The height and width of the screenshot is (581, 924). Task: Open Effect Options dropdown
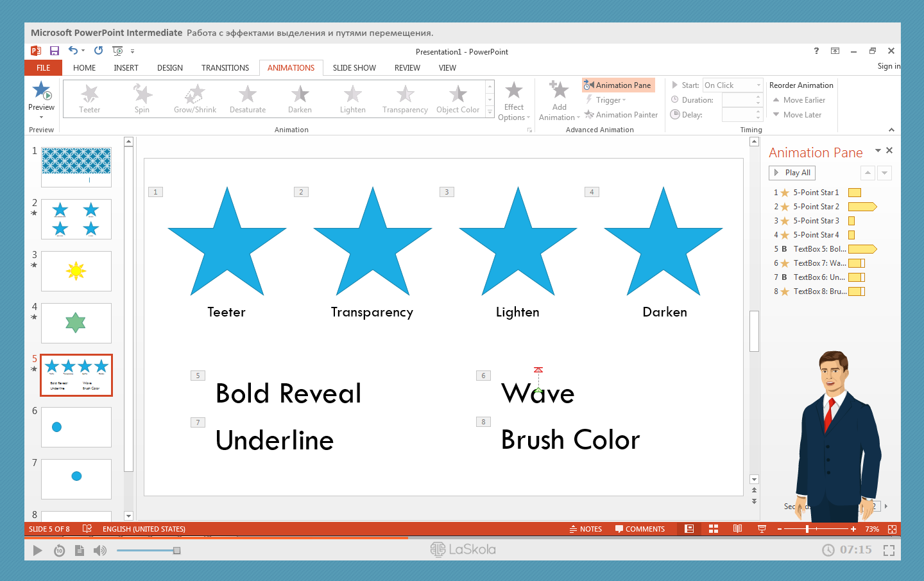click(x=514, y=101)
